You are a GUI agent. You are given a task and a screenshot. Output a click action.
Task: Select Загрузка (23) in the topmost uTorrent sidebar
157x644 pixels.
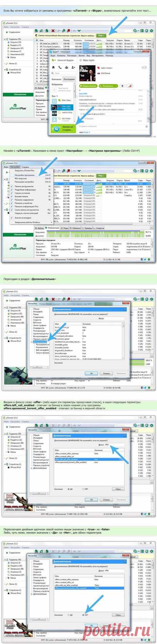pos(15,42)
